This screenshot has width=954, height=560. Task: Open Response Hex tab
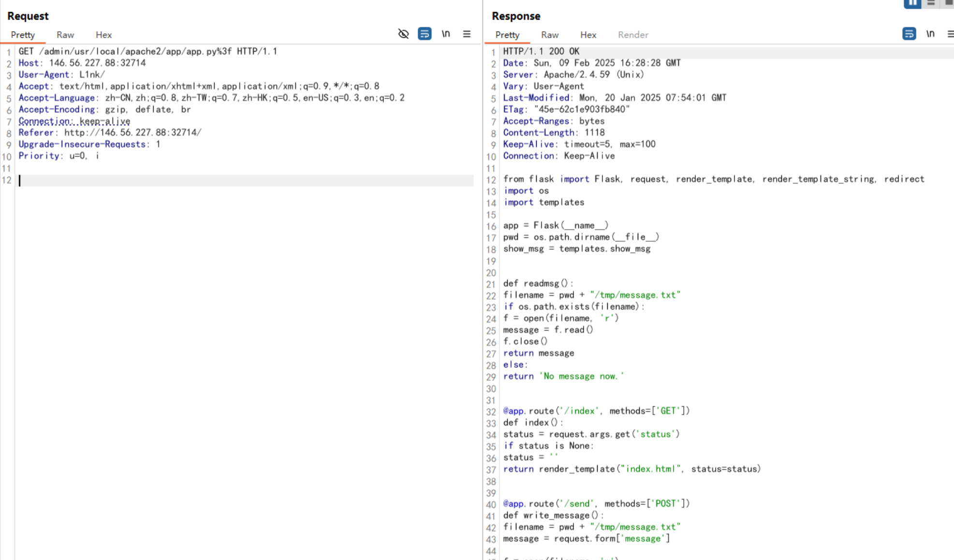[588, 35]
